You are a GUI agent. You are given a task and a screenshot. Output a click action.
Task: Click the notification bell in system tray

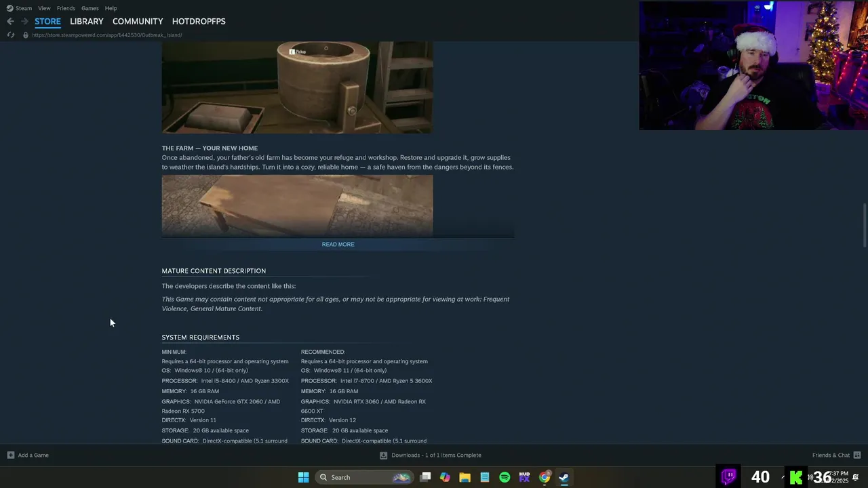[x=856, y=477]
